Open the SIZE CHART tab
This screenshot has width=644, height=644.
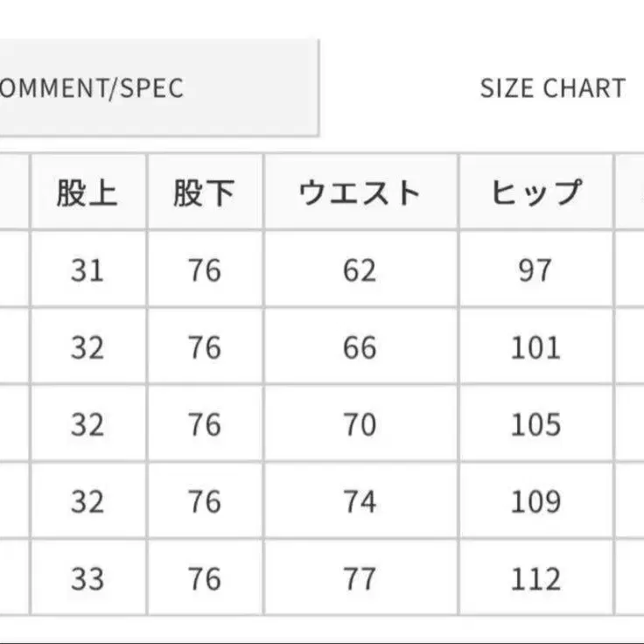552,87
